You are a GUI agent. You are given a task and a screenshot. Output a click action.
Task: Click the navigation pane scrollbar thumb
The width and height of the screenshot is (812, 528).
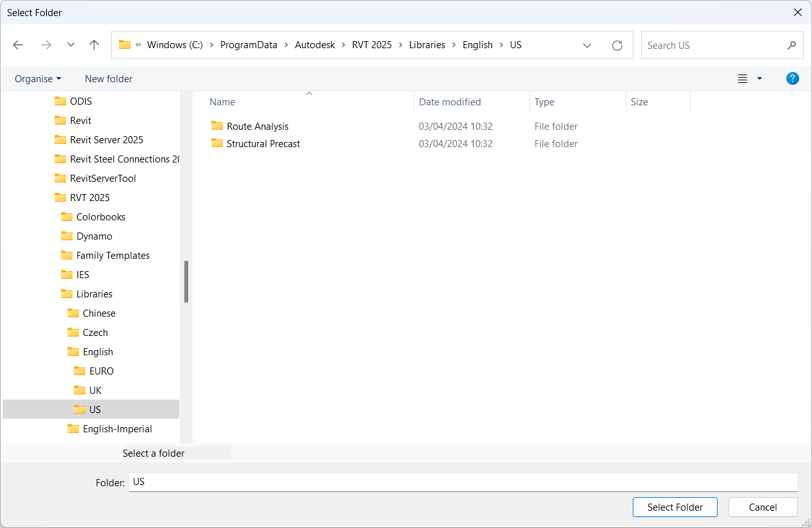click(x=186, y=281)
